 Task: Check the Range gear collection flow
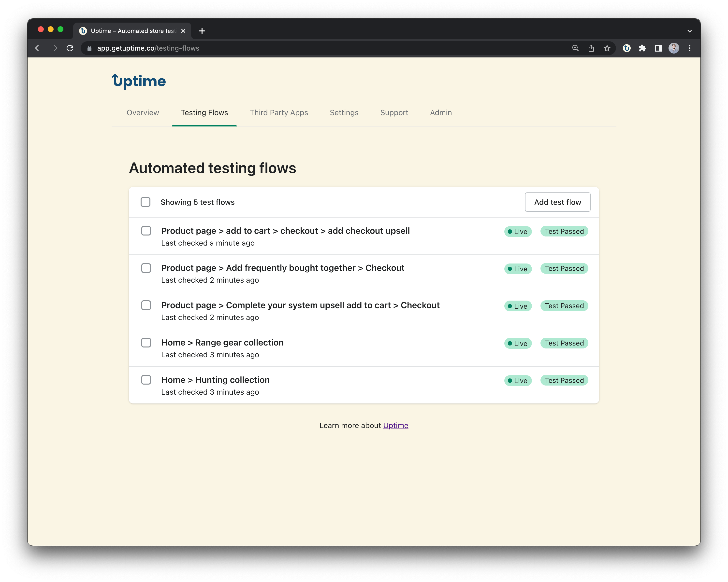pos(146,343)
